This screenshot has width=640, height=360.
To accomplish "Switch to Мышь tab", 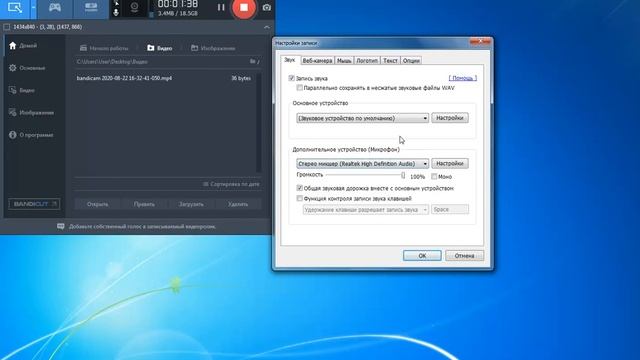I will 344,61.
